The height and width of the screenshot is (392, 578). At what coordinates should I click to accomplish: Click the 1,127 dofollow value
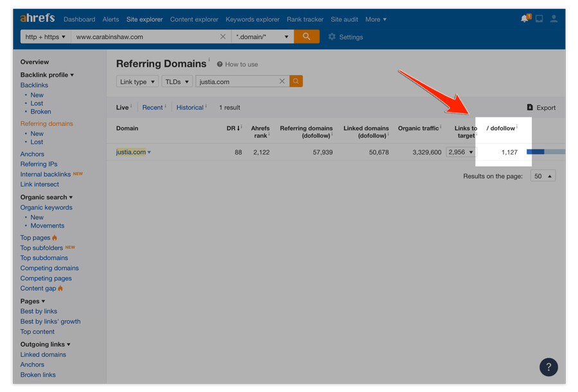(509, 152)
